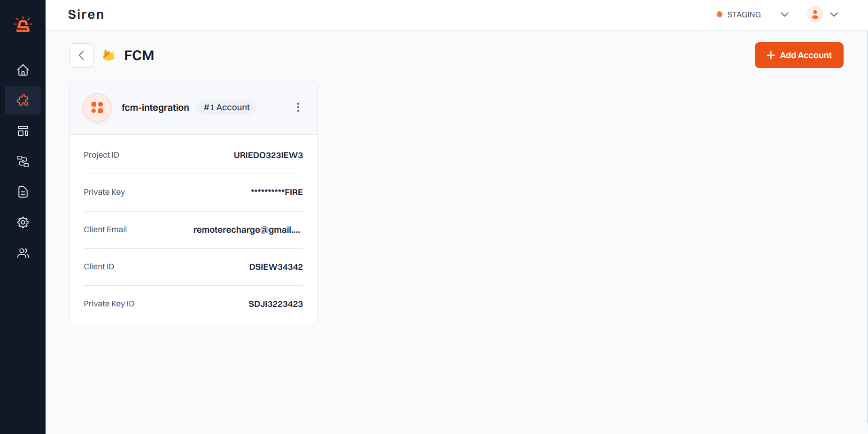Click the Siren title text
This screenshot has height=434, width=868.
coord(86,15)
